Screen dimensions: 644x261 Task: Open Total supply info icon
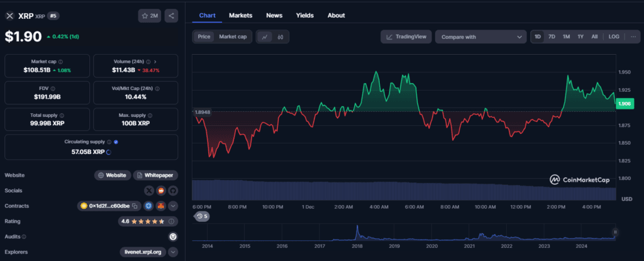click(x=62, y=115)
